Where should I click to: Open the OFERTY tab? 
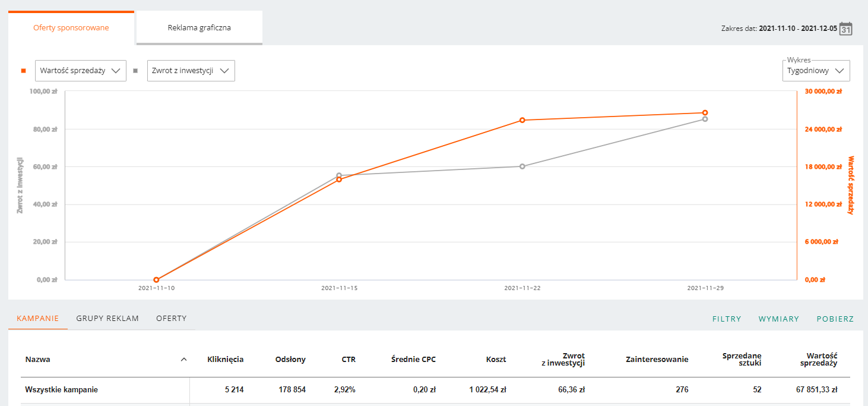tap(172, 319)
